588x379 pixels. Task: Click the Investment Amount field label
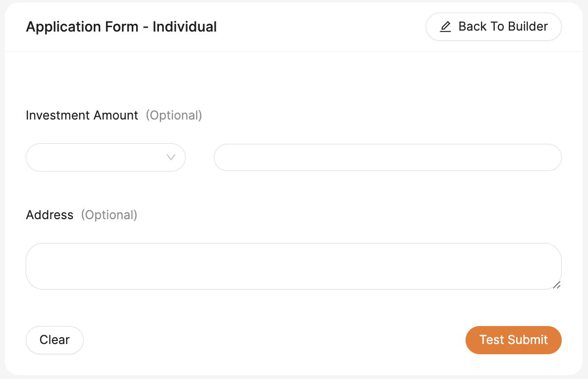pyautogui.click(x=82, y=116)
